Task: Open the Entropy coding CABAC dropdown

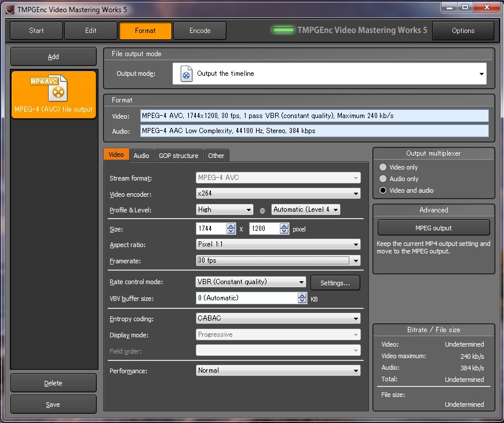Action: click(278, 318)
